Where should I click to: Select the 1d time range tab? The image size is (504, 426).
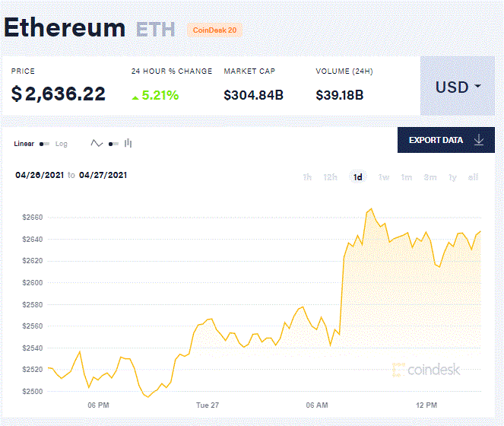[357, 177]
